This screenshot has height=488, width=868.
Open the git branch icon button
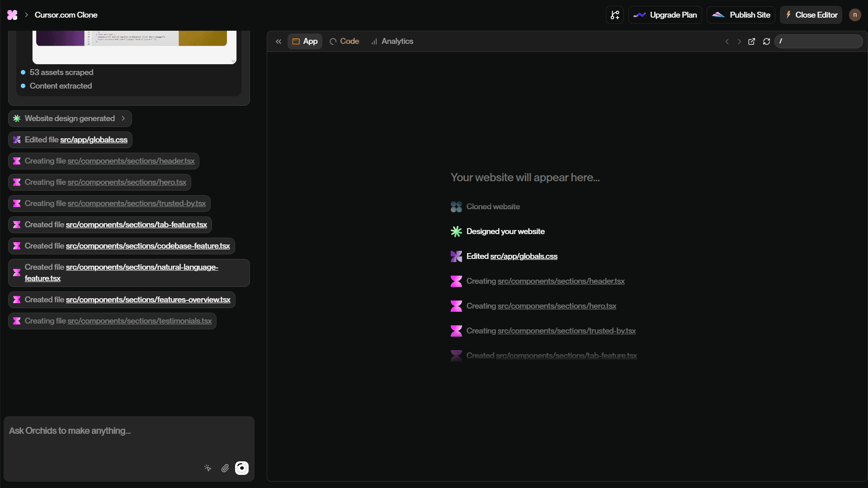(615, 15)
